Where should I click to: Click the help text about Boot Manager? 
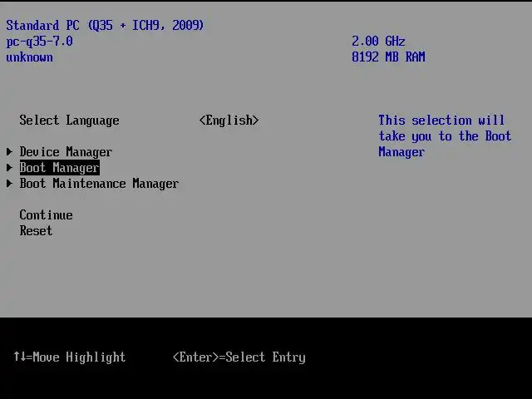tap(445, 136)
